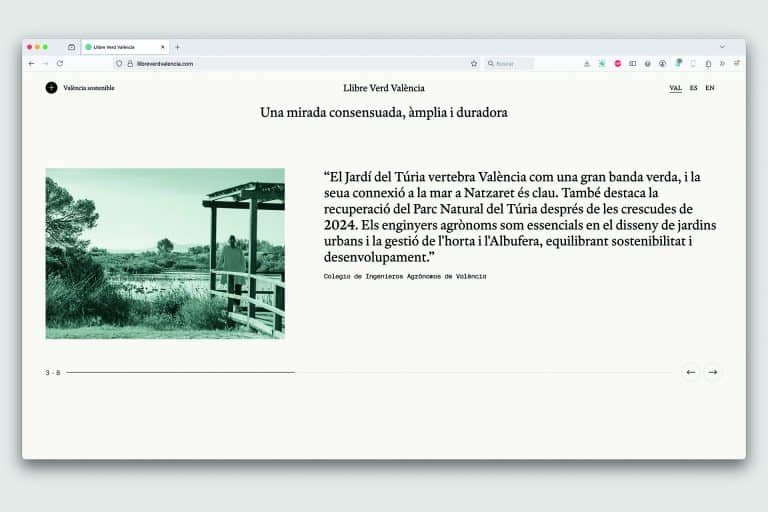Viewport: 768px width, 512px height.
Task: Click the red circular extension icon
Action: click(618, 64)
